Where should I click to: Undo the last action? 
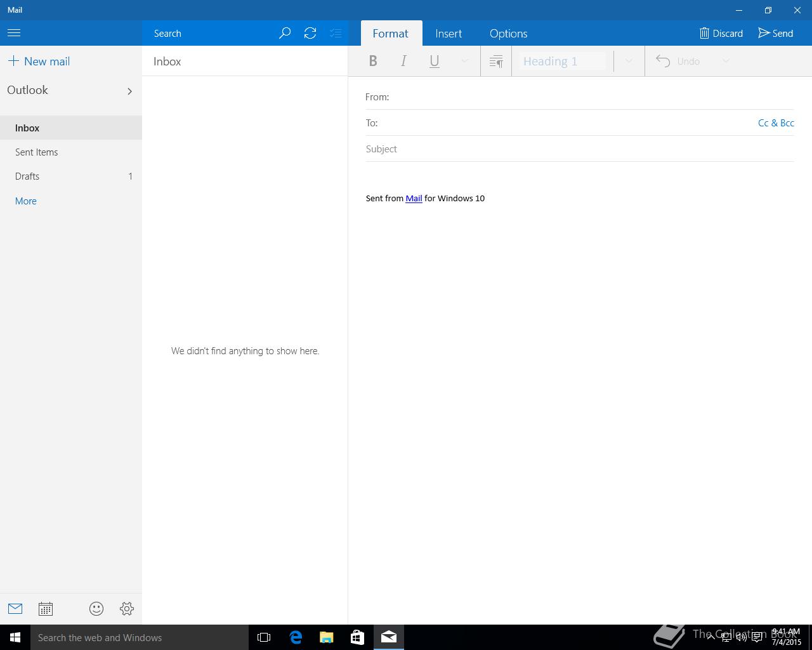tap(678, 61)
